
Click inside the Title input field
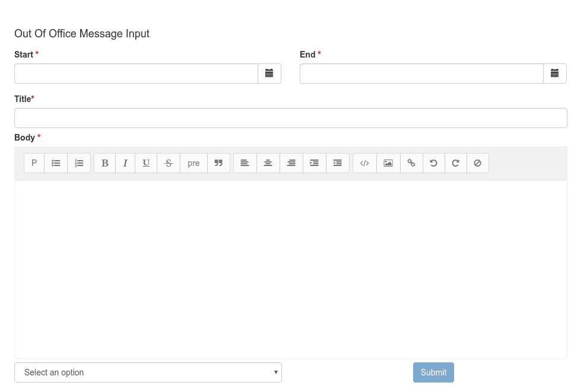coord(290,117)
